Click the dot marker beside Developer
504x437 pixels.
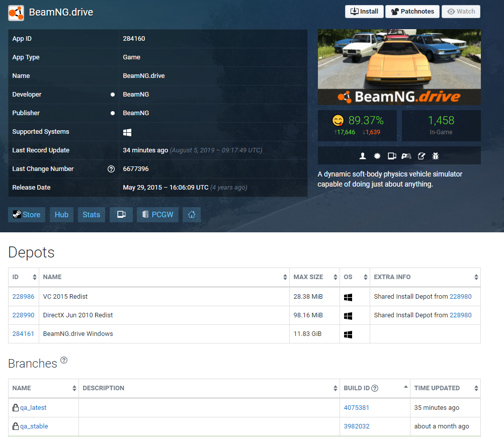(x=113, y=95)
